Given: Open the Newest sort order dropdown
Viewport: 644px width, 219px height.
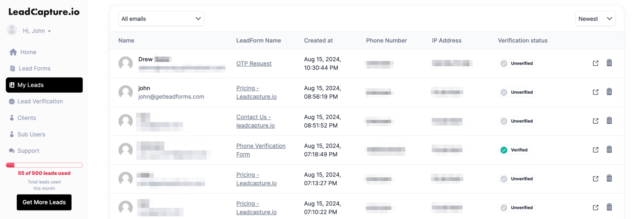Looking at the screenshot, I should pyautogui.click(x=595, y=19).
